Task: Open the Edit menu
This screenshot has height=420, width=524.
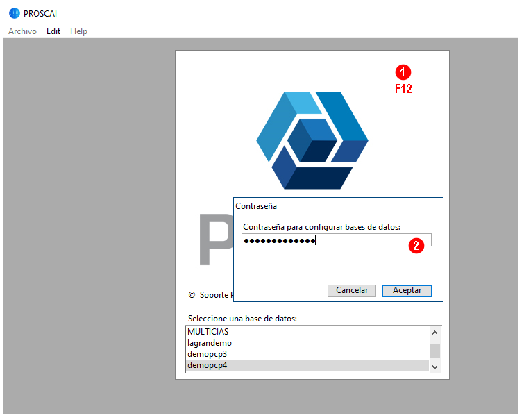Action: tap(53, 31)
